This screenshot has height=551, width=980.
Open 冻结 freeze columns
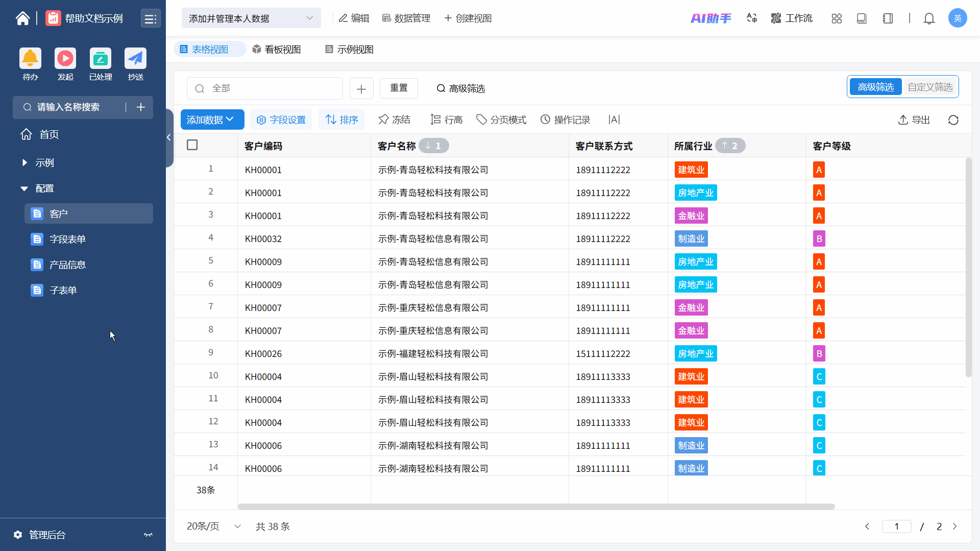(394, 119)
